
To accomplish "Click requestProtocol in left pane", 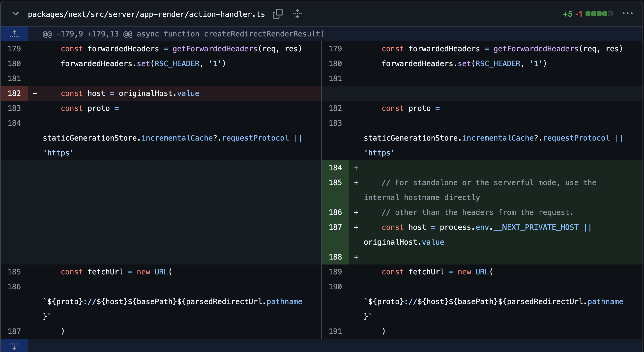I will (255, 138).
